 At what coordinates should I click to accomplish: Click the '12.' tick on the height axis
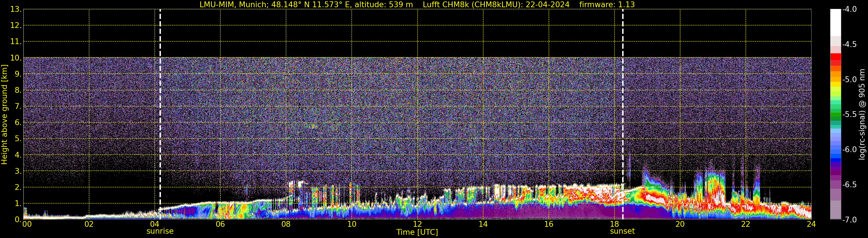(16, 26)
